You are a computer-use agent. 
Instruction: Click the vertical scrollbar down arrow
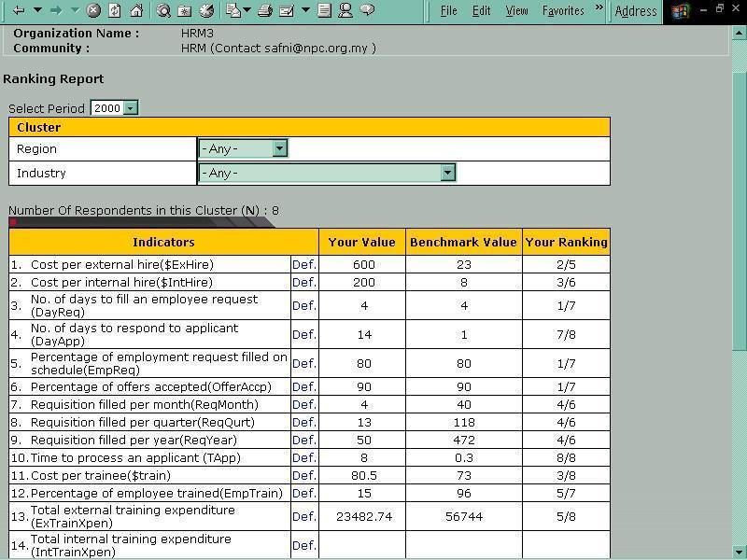point(740,552)
